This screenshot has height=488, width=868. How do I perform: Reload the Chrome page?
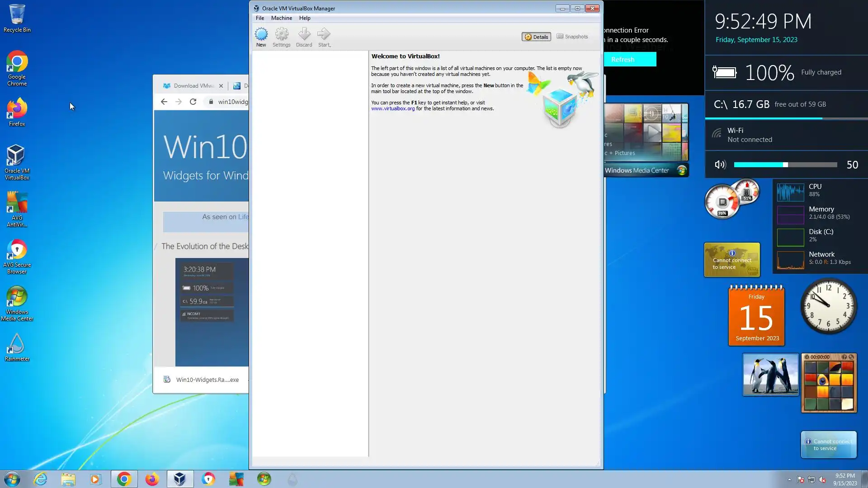pos(193,102)
